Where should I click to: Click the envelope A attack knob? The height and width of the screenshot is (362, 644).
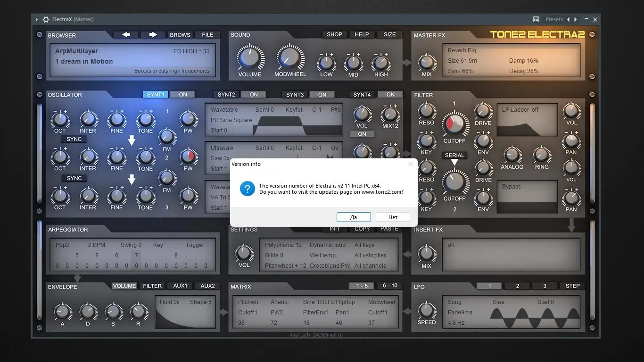[x=62, y=312]
